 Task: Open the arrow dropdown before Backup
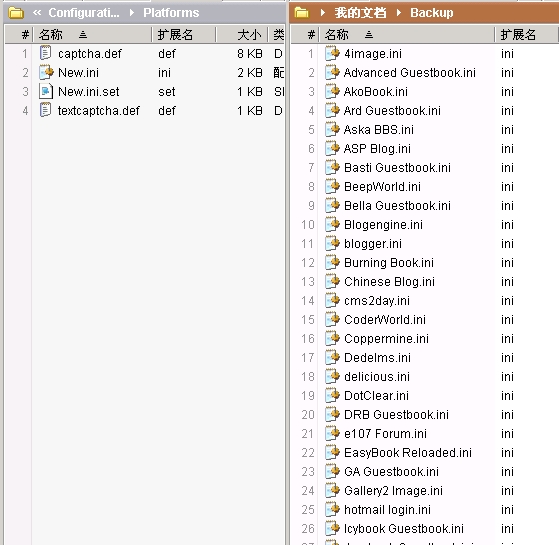tap(399, 13)
